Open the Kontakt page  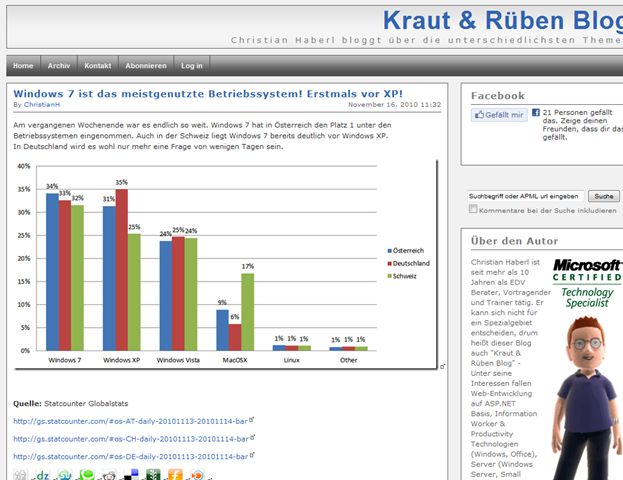[x=98, y=66]
